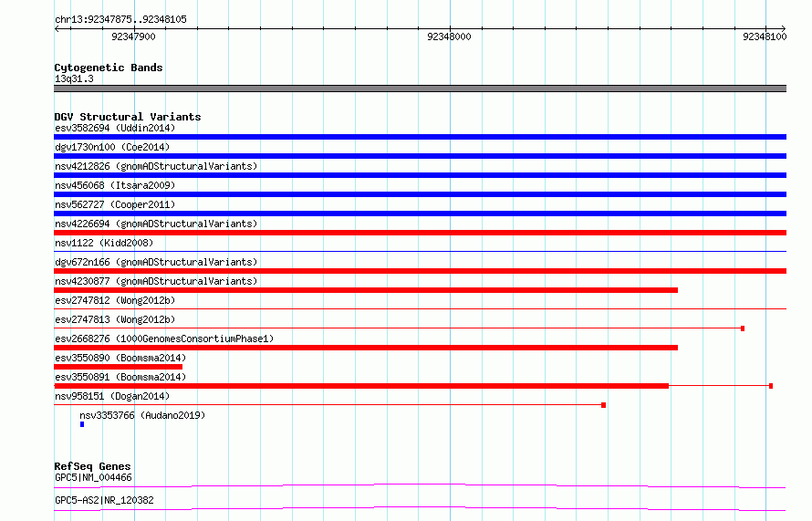This screenshot has height=521, width=812.
Task: Click the left arrow of the ruler
Action: pos(57,28)
